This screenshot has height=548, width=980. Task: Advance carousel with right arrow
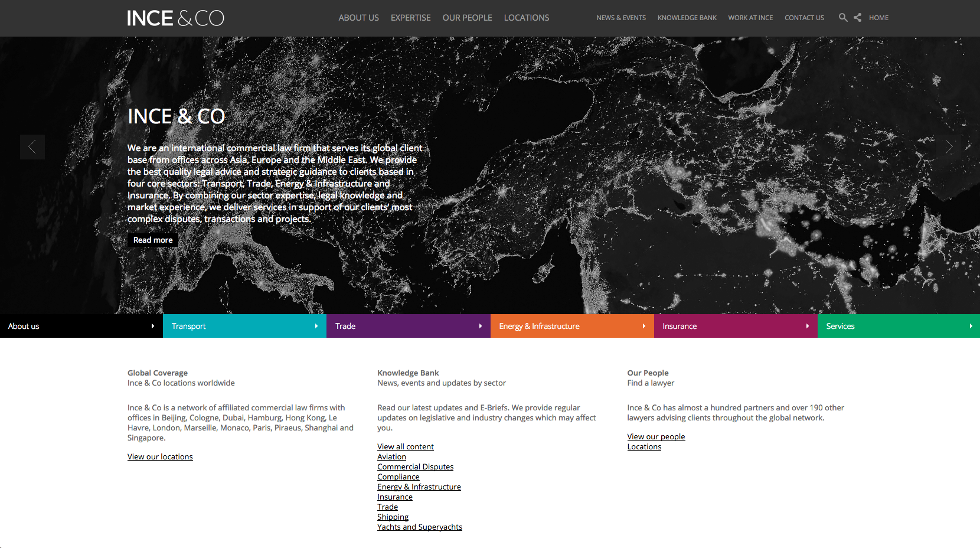pos(948,147)
